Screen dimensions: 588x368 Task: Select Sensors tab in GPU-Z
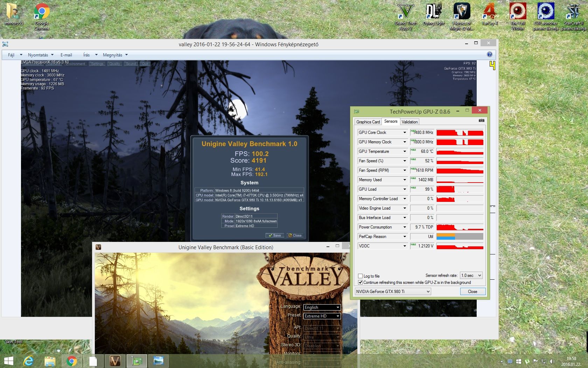391,121
